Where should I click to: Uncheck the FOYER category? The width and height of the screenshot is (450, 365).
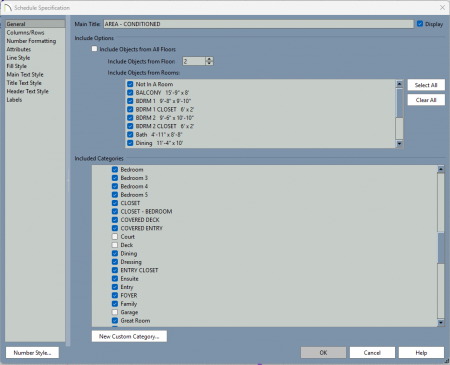click(x=115, y=295)
